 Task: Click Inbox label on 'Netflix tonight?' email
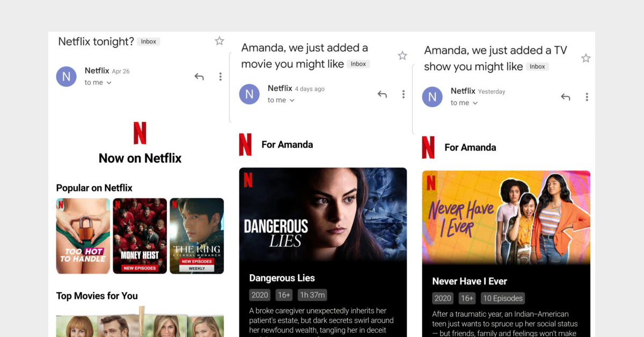[x=149, y=41]
